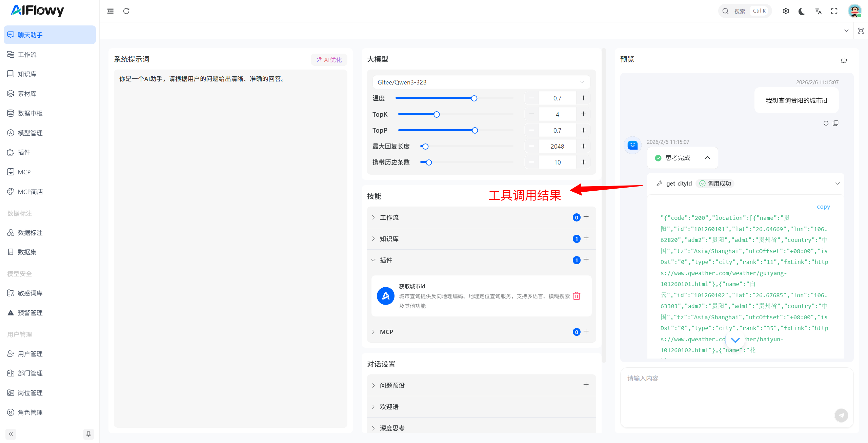Copy the user message in preview
The width and height of the screenshot is (868, 443).
coord(835,123)
